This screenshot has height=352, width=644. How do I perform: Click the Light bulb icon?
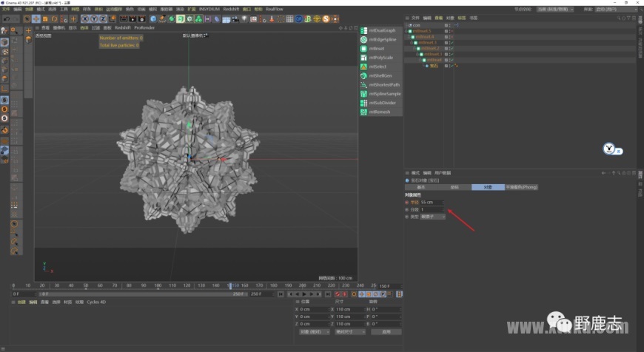244,19
